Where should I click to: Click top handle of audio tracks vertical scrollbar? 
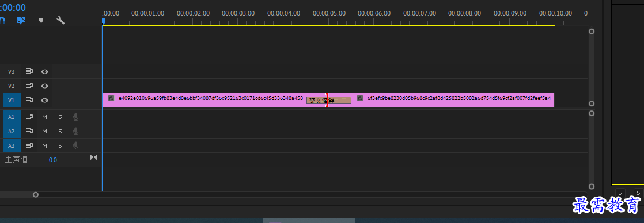coord(592,113)
